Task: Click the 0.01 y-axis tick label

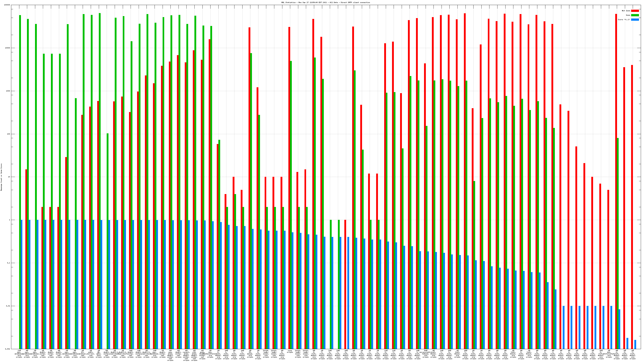Action: [x=8, y=306]
